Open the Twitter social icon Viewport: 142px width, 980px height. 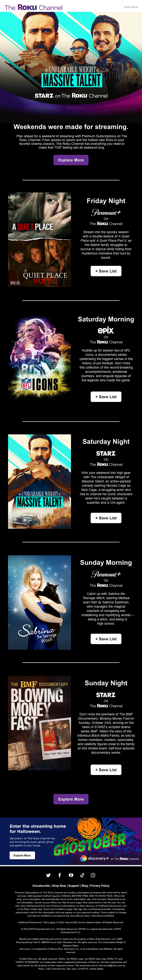[x=48, y=875]
